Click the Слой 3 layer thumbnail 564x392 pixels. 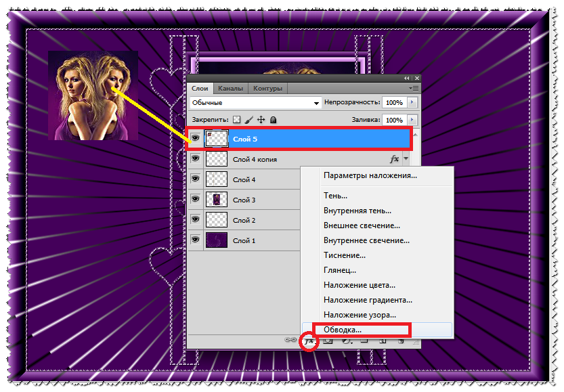pyautogui.click(x=217, y=199)
